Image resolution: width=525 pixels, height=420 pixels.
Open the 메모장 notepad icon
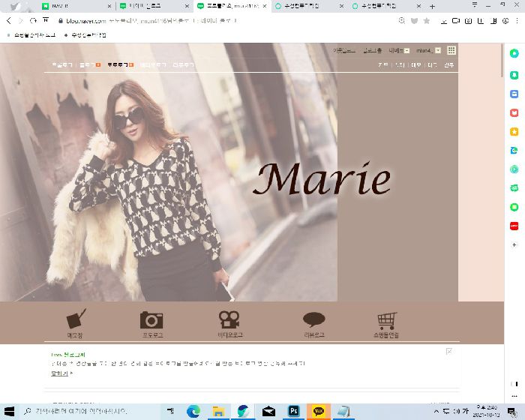click(x=76, y=321)
